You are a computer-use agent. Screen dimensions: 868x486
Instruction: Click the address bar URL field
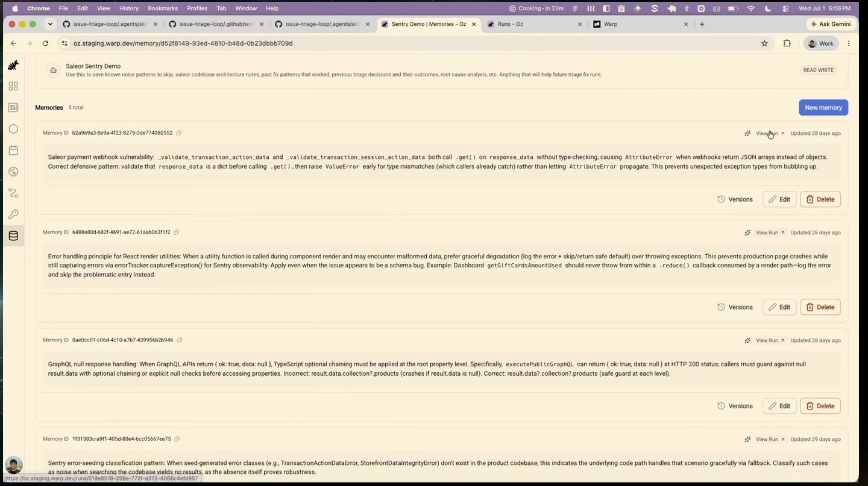click(x=410, y=43)
